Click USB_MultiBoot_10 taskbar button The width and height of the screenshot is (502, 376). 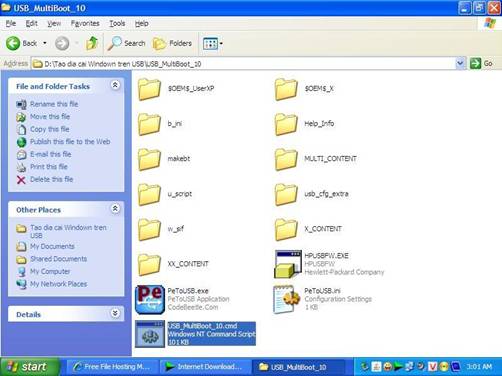click(x=298, y=367)
